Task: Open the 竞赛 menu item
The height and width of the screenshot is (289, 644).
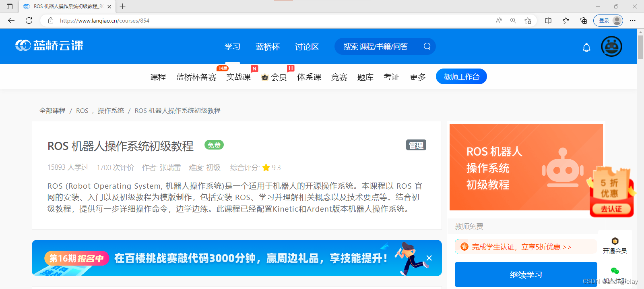Action: [x=339, y=77]
